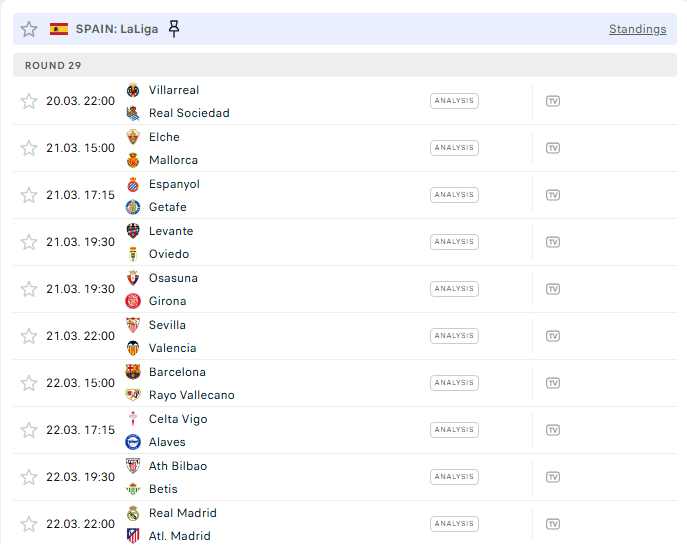The width and height of the screenshot is (687, 545).
Task: Click TV icon for Barcelona match
Action: 552,383
